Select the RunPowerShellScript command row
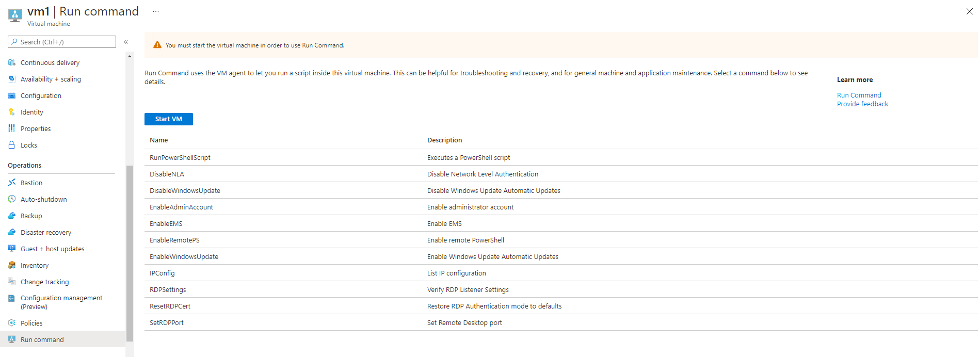The height and width of the screenshot is (357, 980). (x=180, y=158)
